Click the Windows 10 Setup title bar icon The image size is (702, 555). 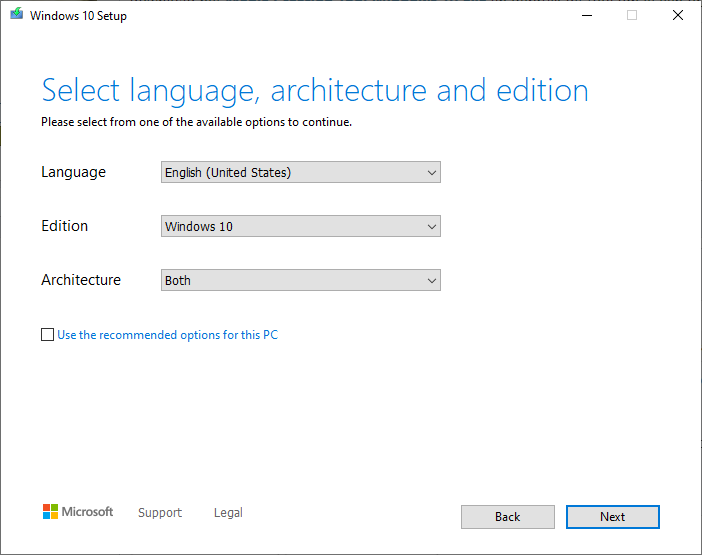coord(15,16)
